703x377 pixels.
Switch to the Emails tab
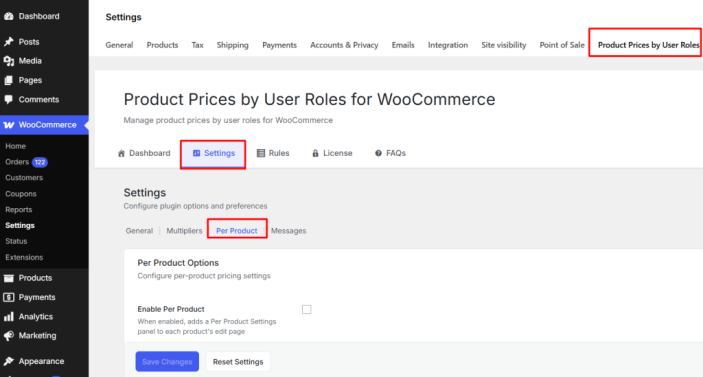coord(403,45)
